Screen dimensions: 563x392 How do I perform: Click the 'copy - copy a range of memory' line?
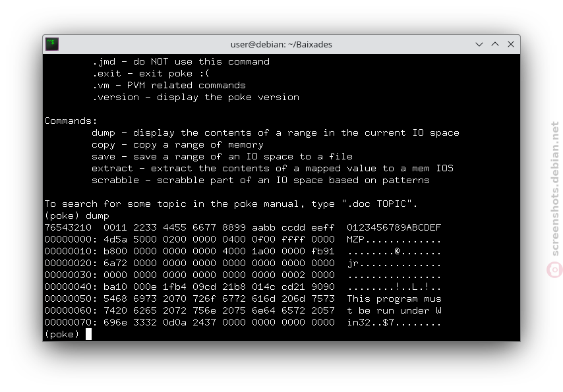(178, 145)
